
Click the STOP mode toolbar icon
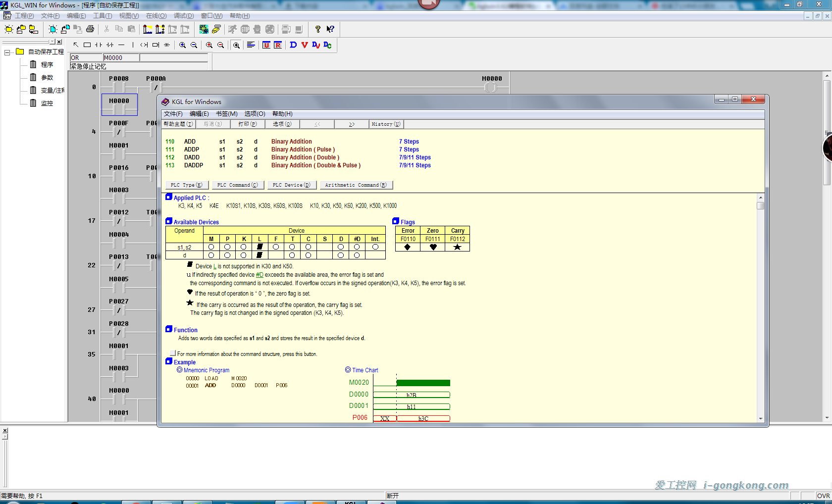[245, 29]
